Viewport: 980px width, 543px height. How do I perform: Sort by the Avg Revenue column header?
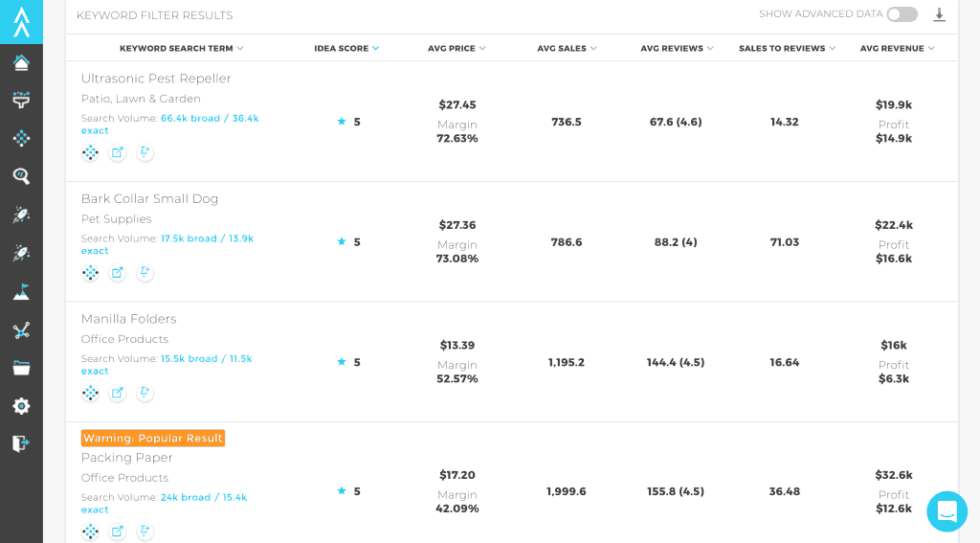click(x=897, y=48)
